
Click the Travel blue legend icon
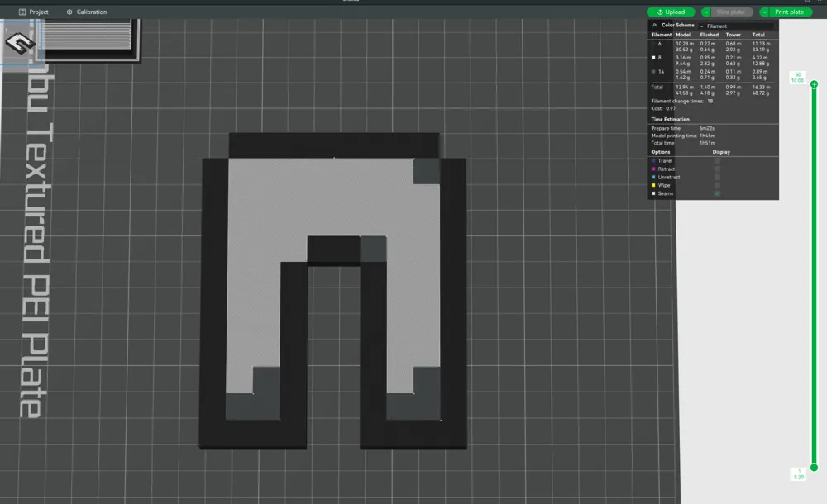(x=653, y=160)
